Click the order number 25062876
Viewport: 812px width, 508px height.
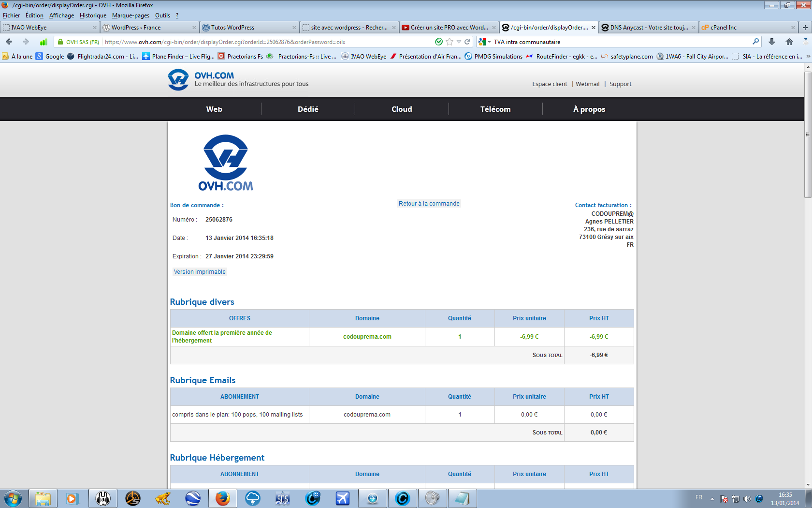(x=219, y=220)
